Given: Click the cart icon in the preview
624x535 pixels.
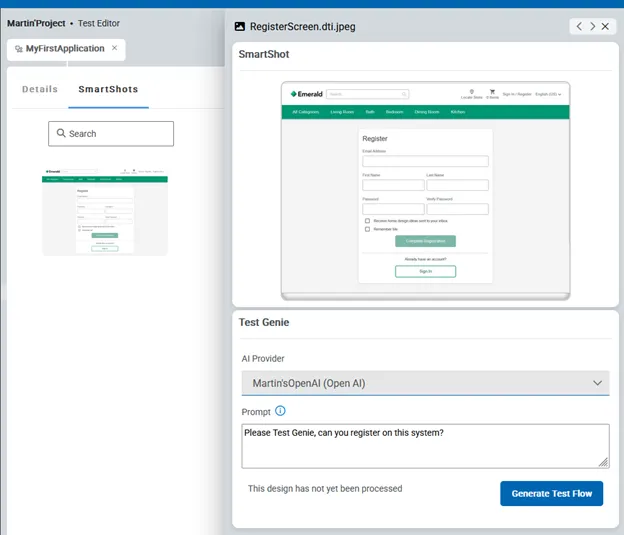Looking at the screenshot, I should point(492,92).
